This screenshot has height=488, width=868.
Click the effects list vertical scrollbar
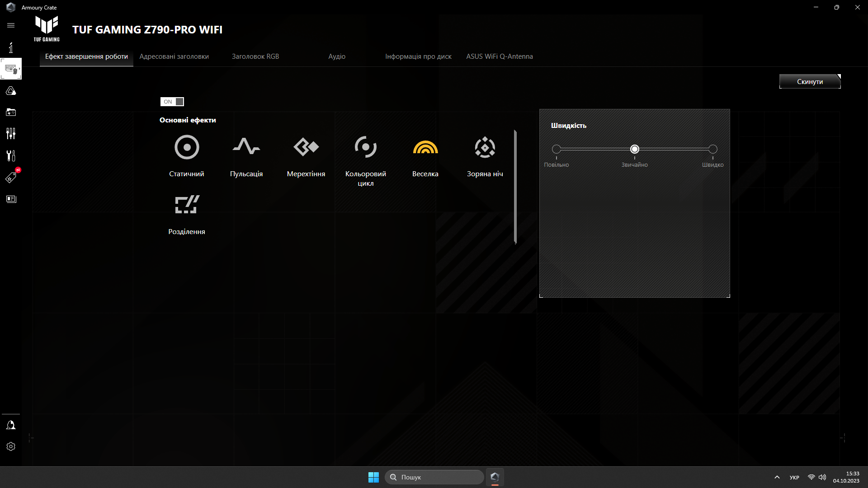click(515, 187)
